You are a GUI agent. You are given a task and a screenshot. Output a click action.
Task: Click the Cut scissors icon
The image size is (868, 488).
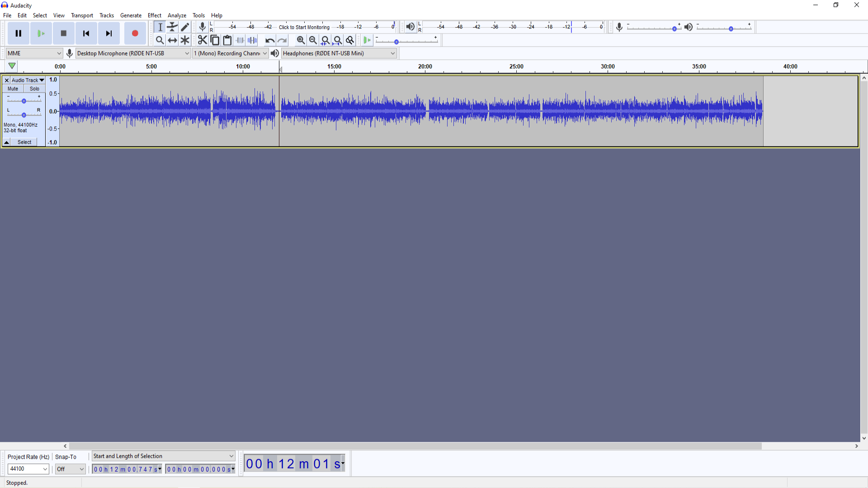tap(202, 40)
